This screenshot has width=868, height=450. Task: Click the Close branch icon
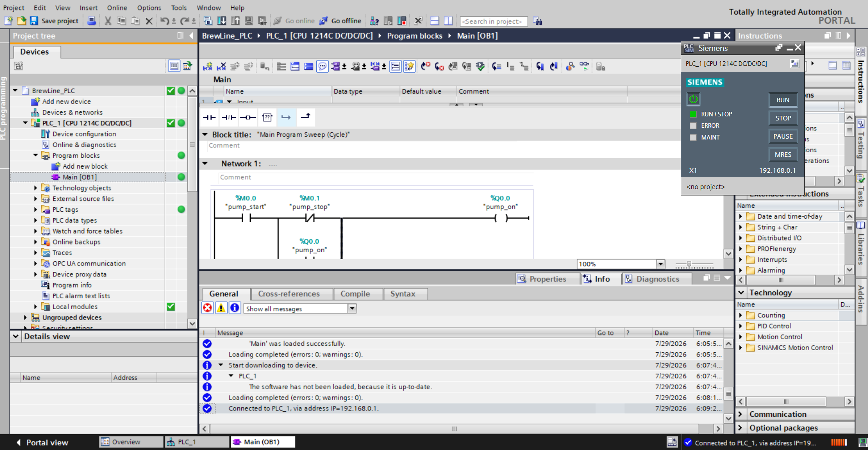306,117
